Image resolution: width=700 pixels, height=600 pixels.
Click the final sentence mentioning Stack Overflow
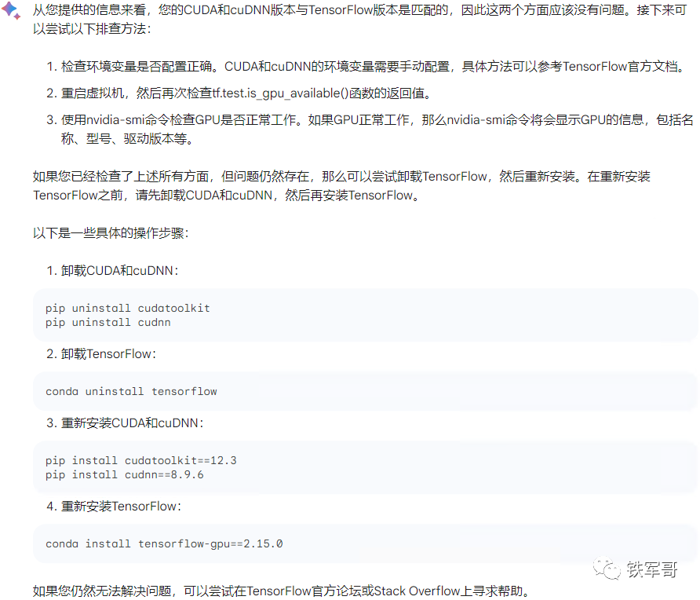[281, 591]
